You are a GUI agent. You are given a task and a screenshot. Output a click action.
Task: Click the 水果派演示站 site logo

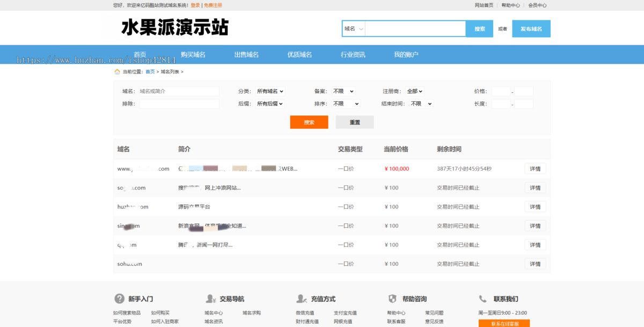pos(175,27)
